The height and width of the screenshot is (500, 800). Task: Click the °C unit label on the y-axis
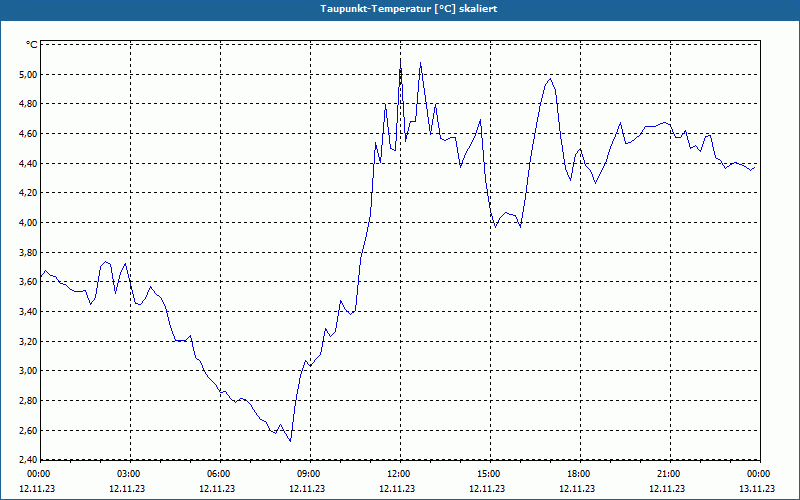tap(32, 45)
